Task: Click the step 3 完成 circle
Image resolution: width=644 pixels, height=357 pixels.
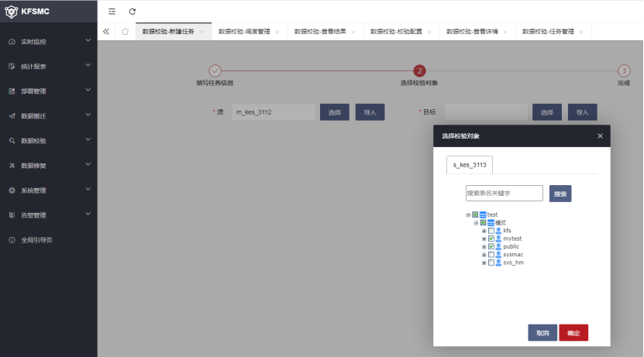Action: (624, 70)
